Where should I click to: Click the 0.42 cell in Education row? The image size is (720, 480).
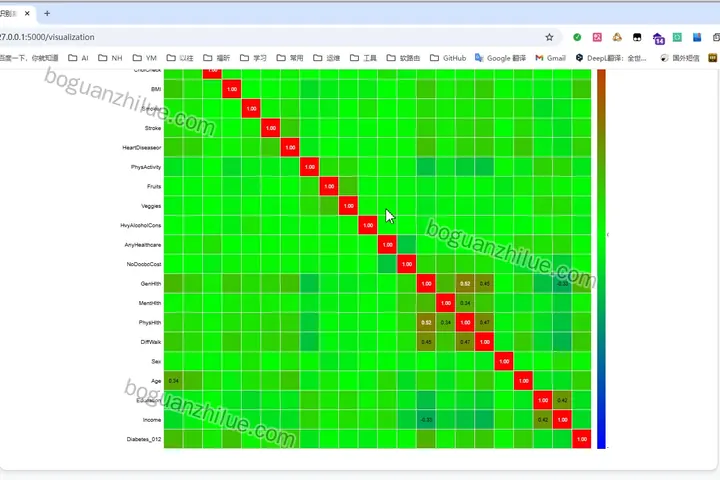pos(562,400)
